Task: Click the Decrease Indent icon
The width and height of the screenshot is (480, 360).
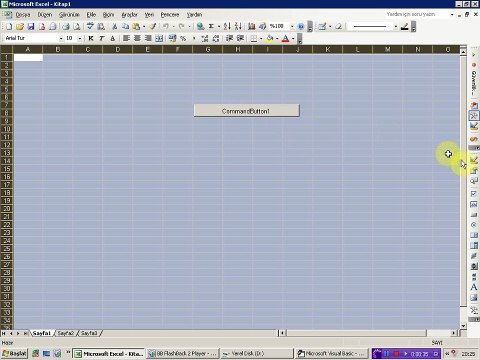Action: pyautogui.click(x=229, y=38)
